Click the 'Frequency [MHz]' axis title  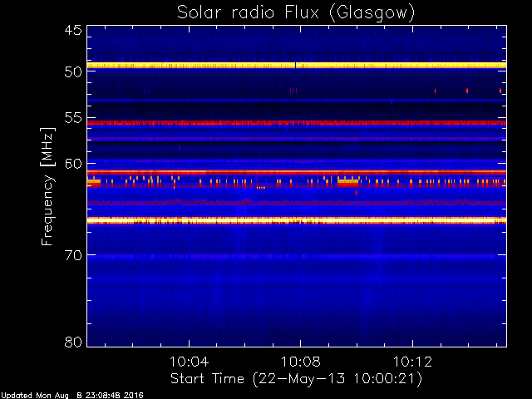tap(47, 186)
